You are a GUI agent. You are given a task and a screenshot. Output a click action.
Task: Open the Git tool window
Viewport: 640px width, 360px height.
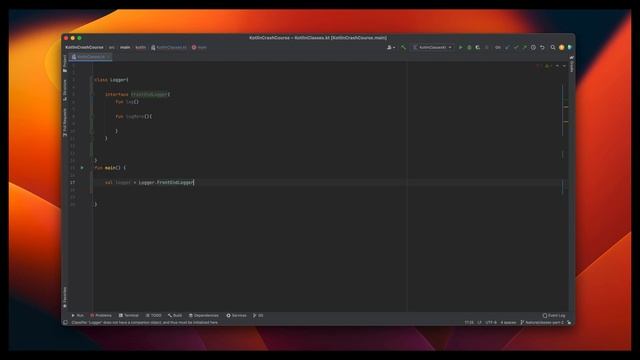click(258, 316)
